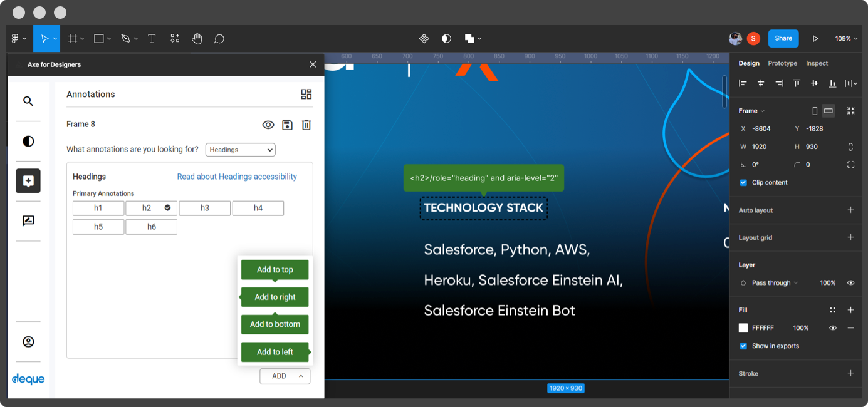Image resolution: width=868 pixels, height=407 pixels.
Task: Toggle constrain proportions for width and height
Action: (x=850, y=147)
